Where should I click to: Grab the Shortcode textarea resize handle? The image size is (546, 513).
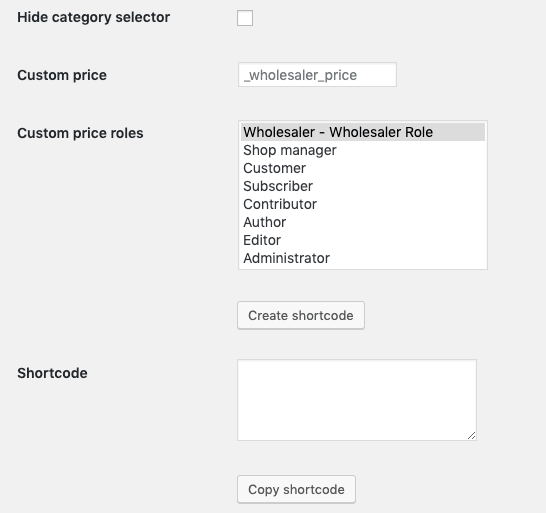471,436
